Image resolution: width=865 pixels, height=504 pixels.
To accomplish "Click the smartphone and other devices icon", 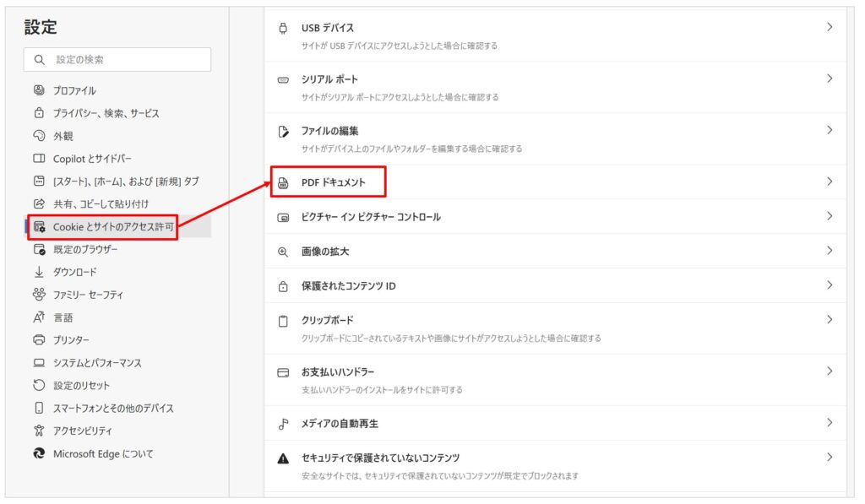I will click(x=39, y=408).
